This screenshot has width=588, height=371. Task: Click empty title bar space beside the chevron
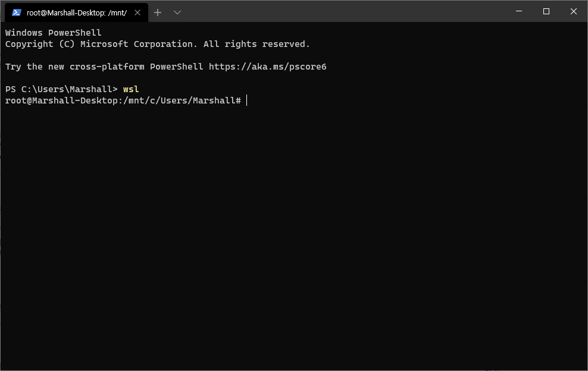pyautogui.click(x=345, y=11)
